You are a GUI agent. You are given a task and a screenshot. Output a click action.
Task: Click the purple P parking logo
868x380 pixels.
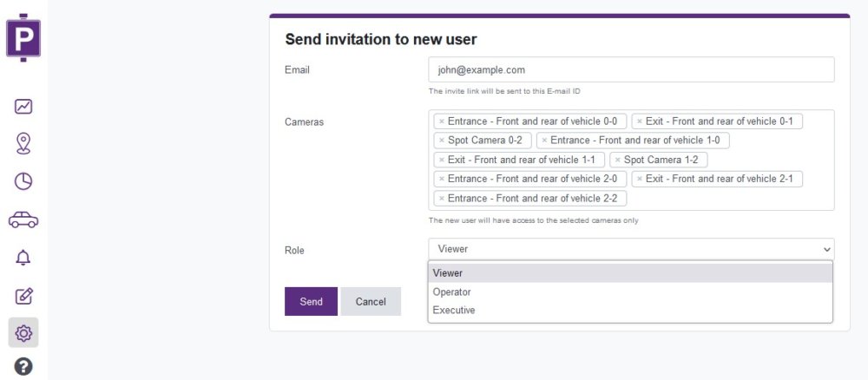[23, 37]
